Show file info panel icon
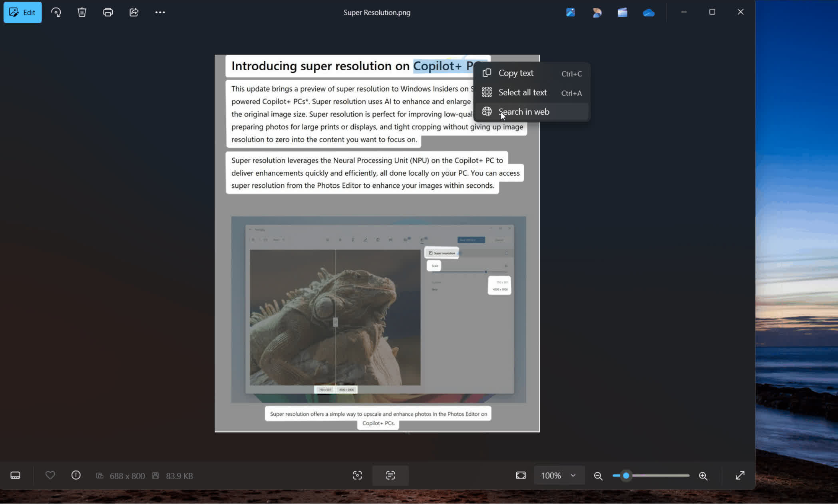This screenshot has width=838, height=504. 76,475
